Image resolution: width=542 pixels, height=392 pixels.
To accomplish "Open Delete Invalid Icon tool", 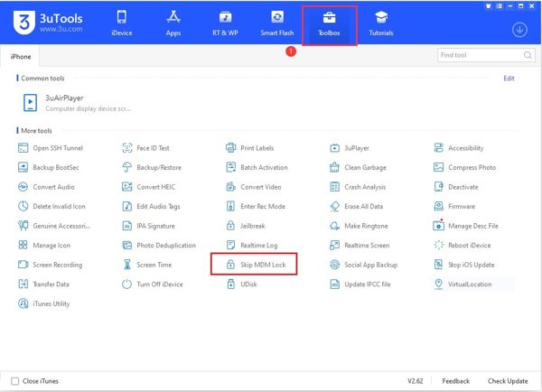I will (51, 206).
